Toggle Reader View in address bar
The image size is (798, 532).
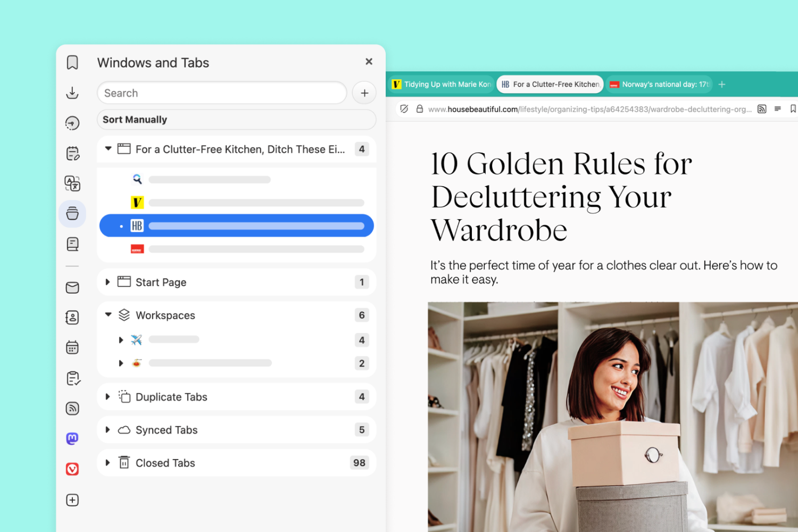[x=778, y=109]
